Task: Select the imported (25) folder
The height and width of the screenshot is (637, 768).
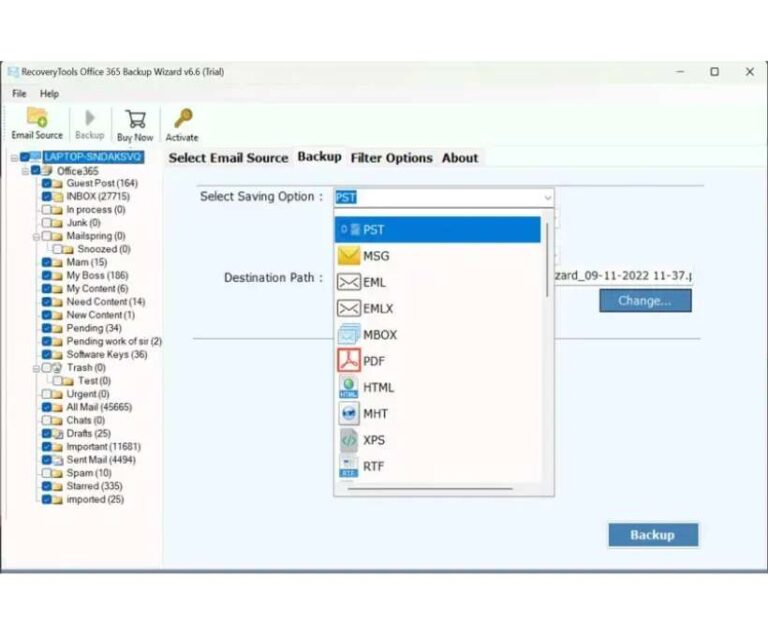Action: 95,500
